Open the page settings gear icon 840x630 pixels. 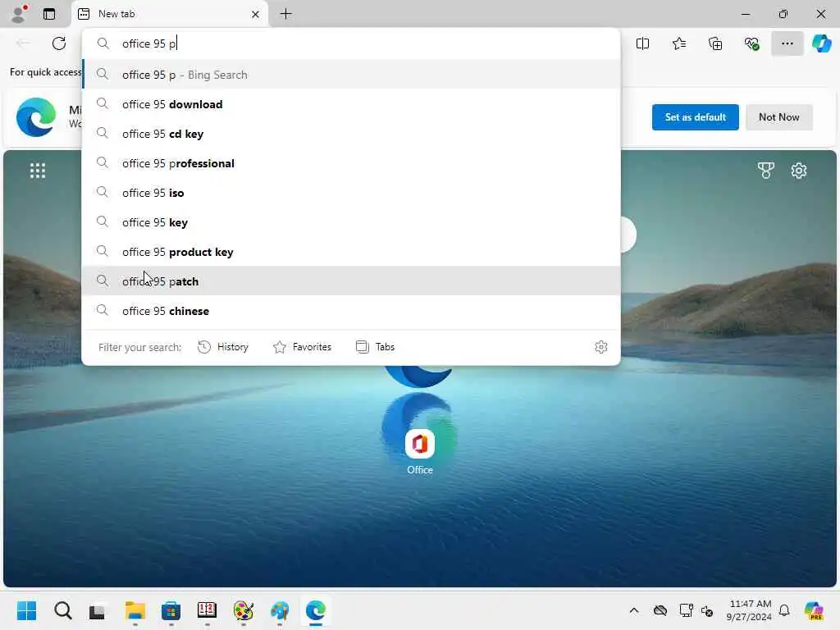point(799,171)
